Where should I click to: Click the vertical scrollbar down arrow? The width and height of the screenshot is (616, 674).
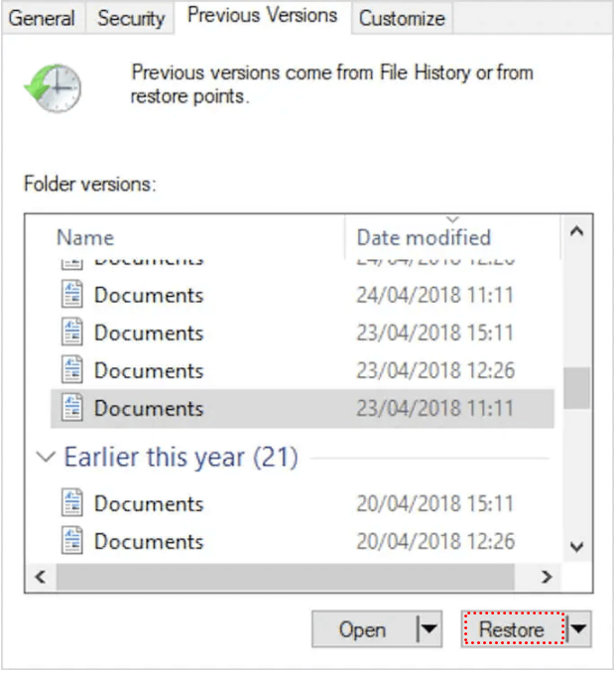(x=576, y=546)
